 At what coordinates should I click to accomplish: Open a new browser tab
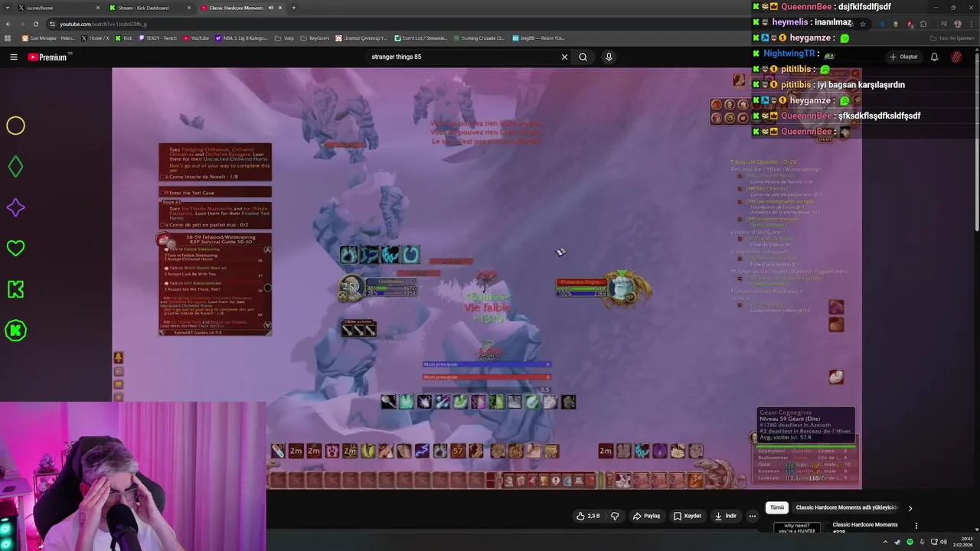(294, 8)
